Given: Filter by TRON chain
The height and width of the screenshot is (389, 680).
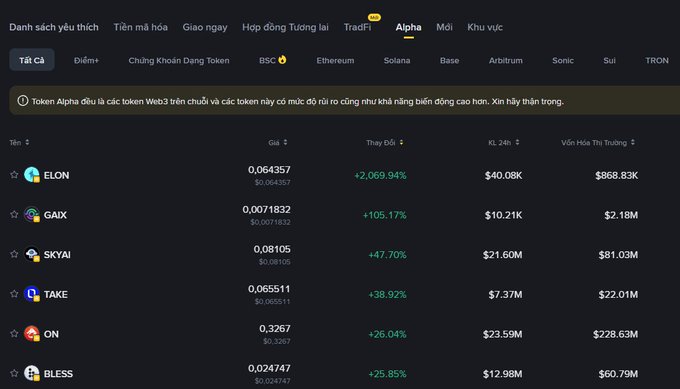Looking at the screenshot, I should [657, 60].
